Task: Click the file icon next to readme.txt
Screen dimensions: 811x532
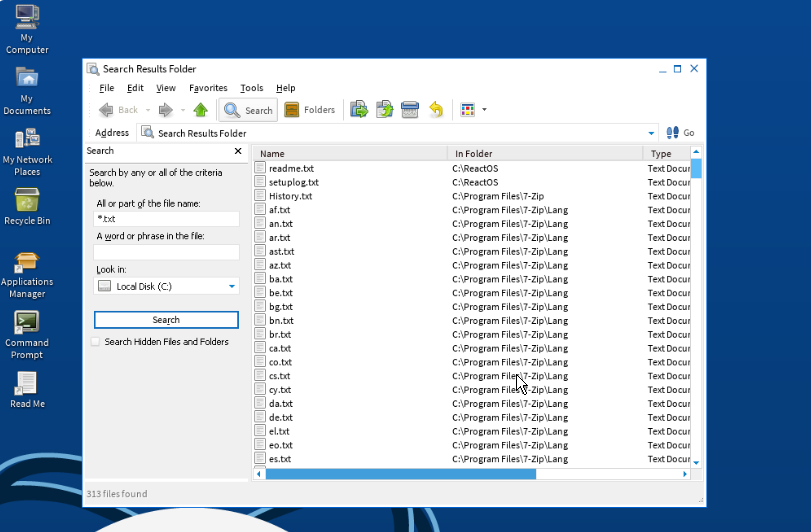Action: (260, 168)
